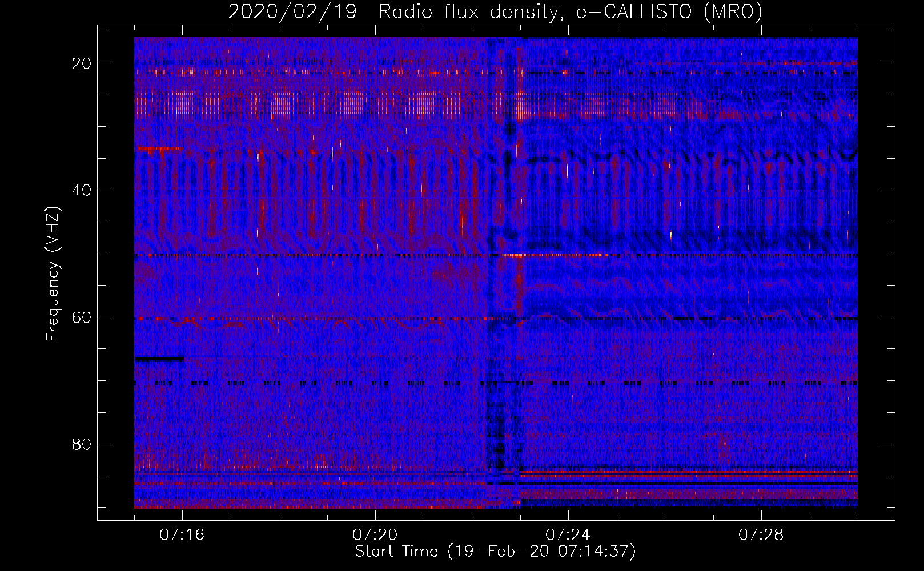Viewport: 924px width, 571px height.
Task: Click the '80' frequency tick label
Action: click(82, 444)
